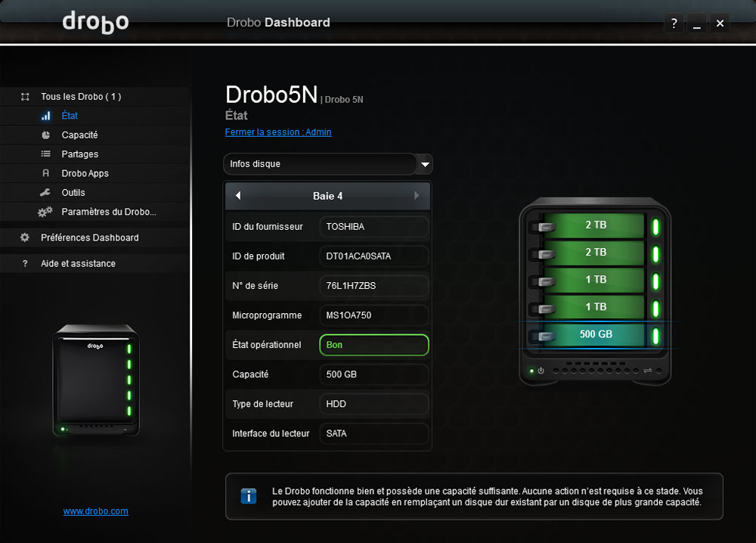This screenshot has width=756, height=543.
Task: Close the Drobo Dashboard window
Action: pyautogui.click(x=720, y=23)
